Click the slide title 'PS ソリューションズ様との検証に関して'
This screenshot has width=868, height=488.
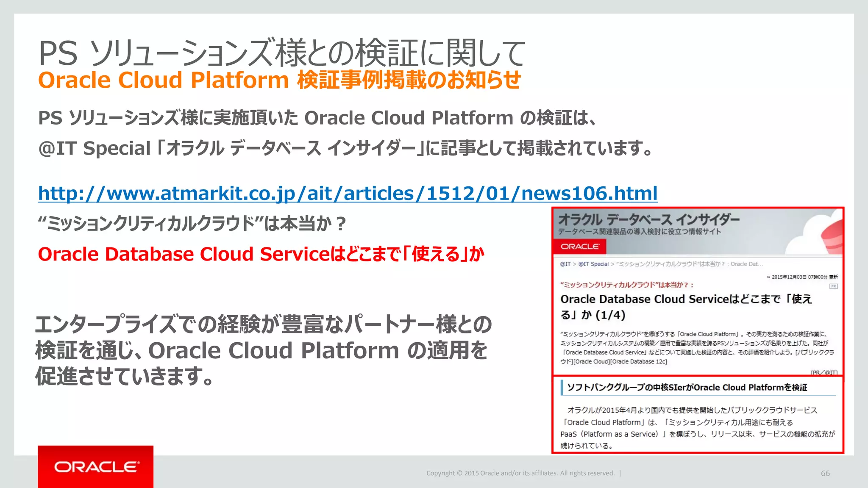click(x=282, y=53)
